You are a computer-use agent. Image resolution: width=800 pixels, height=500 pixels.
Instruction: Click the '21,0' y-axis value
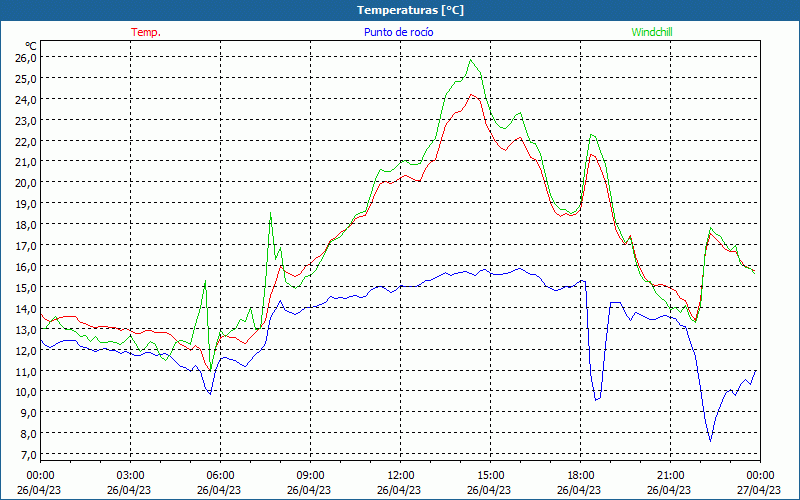tap(26, 162)
